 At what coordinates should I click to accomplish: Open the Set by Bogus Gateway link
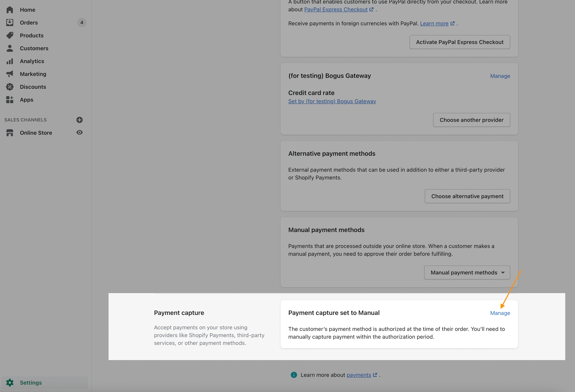332,101
